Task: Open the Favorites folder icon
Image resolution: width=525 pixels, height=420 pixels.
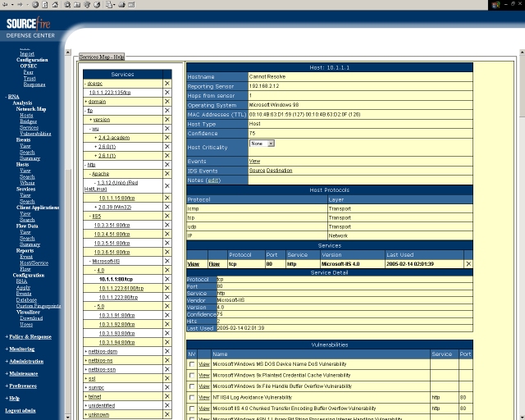Action: (x=77, y=5)
